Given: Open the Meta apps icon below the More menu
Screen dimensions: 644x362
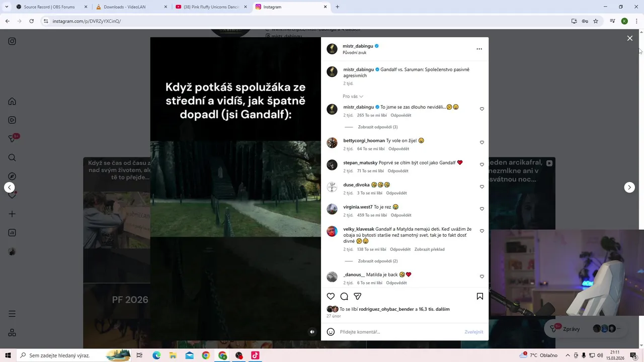Looking at the screenshot, I should click(x=12, y=332).
